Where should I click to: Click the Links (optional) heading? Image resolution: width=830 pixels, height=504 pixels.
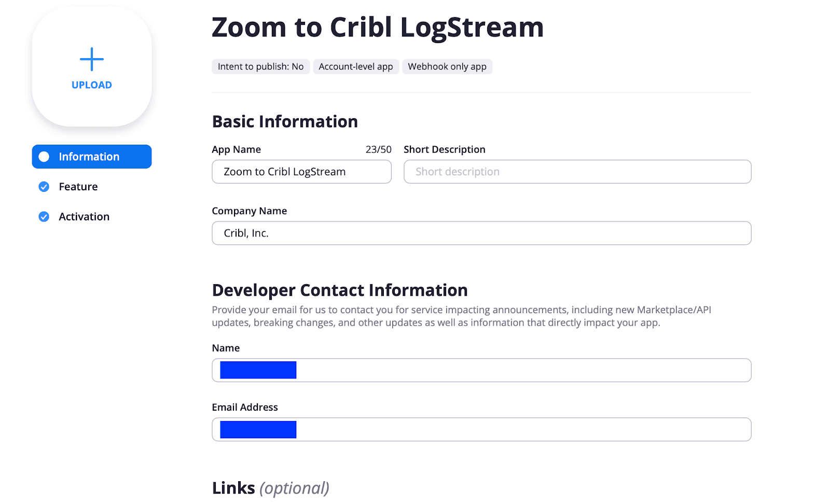click(x=270, y=488)
